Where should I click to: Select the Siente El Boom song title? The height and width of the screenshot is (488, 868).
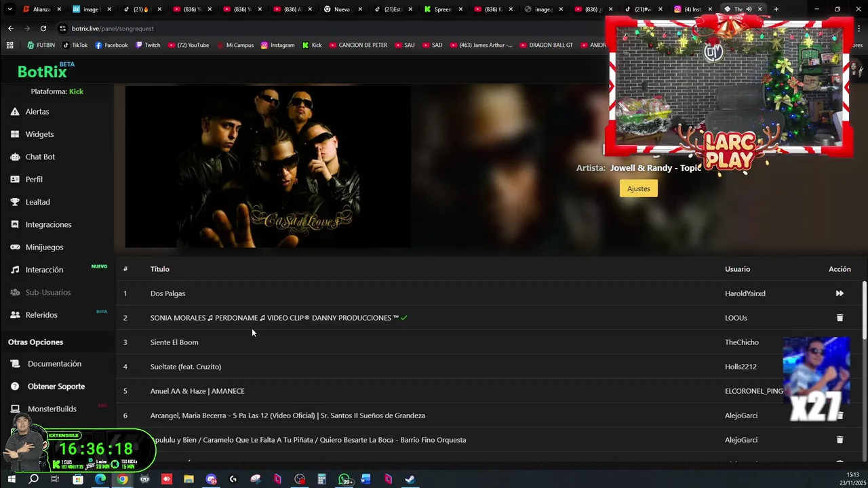(x=174, y=342)
